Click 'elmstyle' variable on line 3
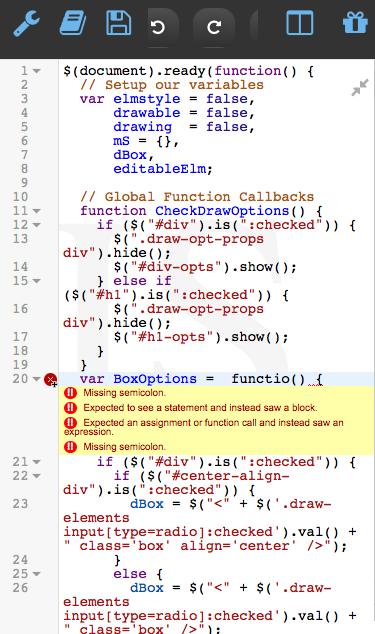 click(x=146, y=99)
